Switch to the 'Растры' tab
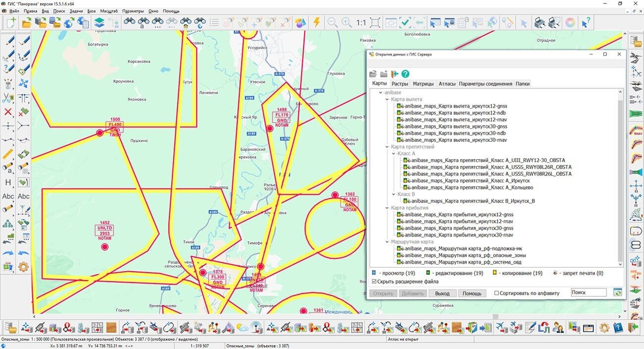Screen dimensions: 644x349 click(x=400, y=84)
